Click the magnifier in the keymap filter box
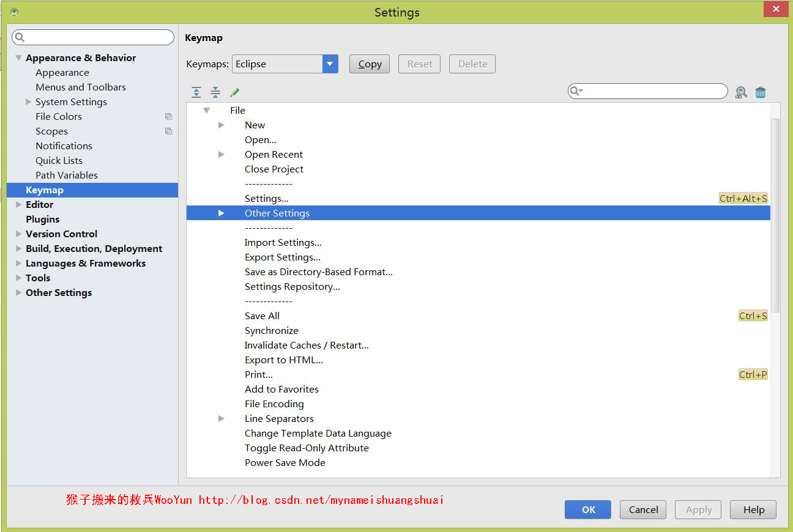Viewport: 793px width, 532px height. pyautogui.click(x=576, y=91)
